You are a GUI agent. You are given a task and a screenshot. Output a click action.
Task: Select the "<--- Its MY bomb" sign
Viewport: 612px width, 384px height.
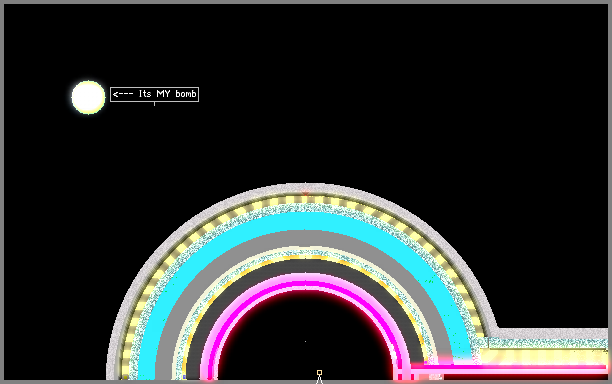[x=155, y=94]
